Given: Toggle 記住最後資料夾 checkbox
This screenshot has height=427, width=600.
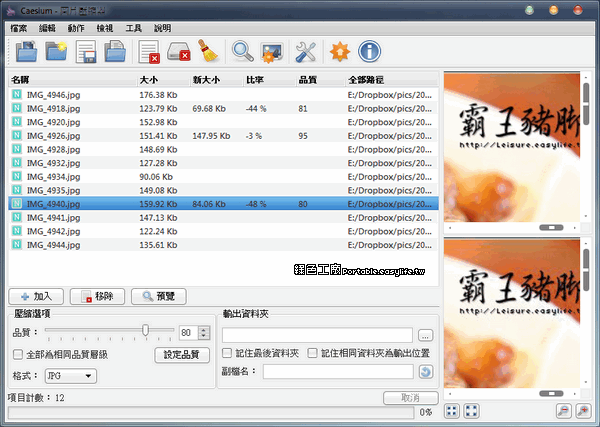Looking at the screenshot, I should (x=227, y=353).
